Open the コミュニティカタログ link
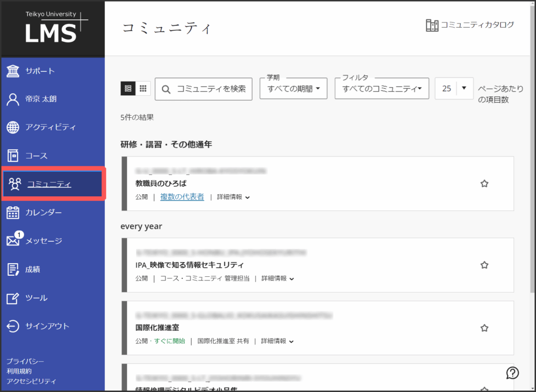Image resolution: width=536 pixels, height=392 pixels. (x=470, y=25)
